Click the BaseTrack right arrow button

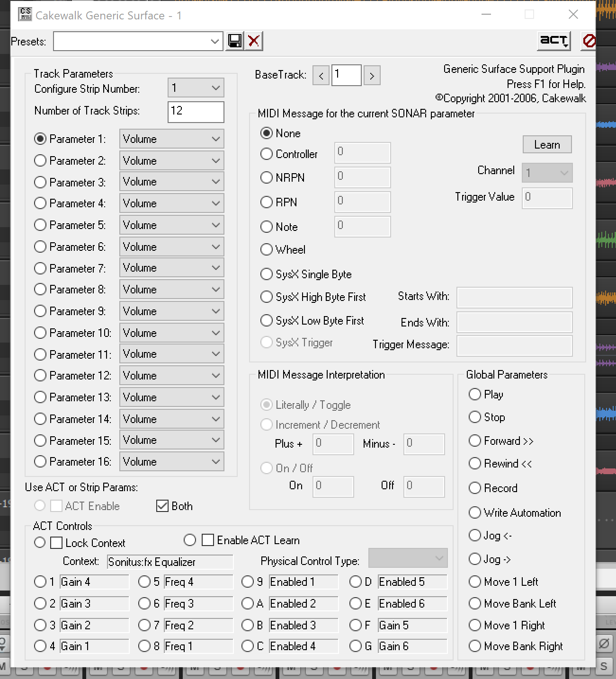point(372,76)
